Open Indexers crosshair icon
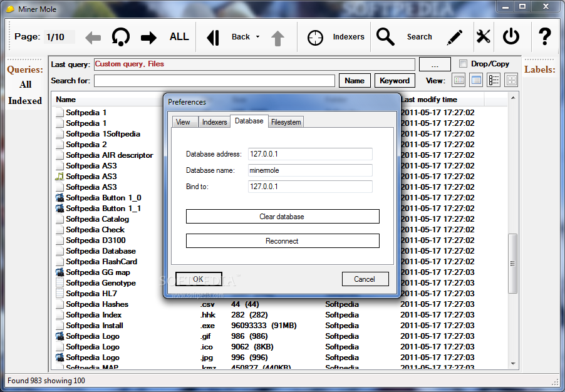The height and width of the screenshot is (392, 565). [x=315, y=38]
